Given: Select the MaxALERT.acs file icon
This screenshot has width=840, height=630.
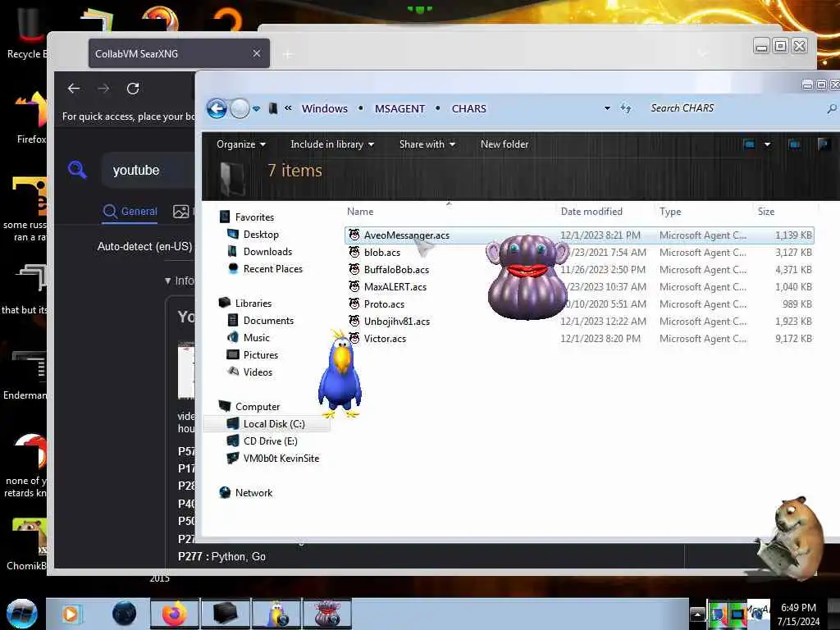Looking at the screenshot, I should pyautogui.click(x=354, y=286).
